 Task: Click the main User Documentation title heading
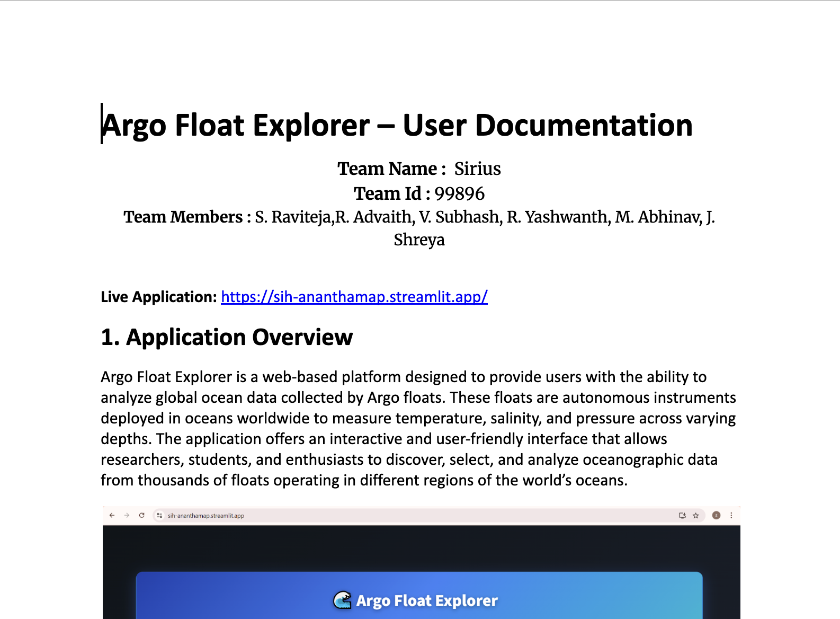tap(397, 125)
